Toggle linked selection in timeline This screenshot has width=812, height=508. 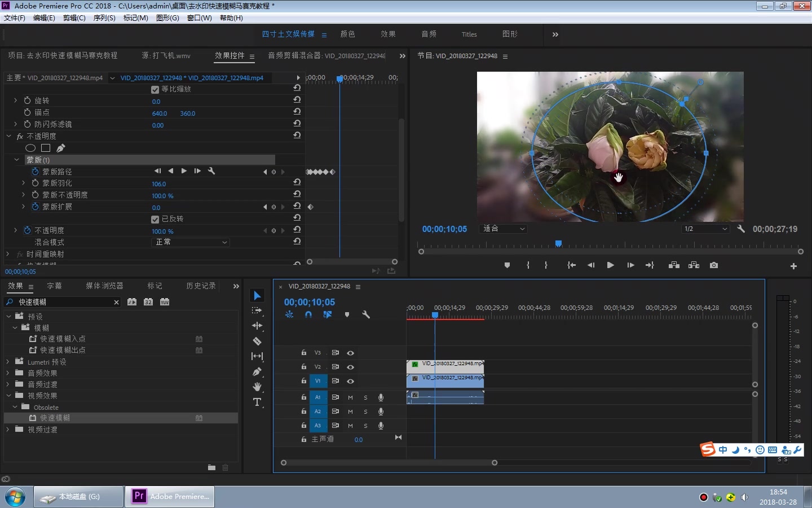(x=328, y=314)
